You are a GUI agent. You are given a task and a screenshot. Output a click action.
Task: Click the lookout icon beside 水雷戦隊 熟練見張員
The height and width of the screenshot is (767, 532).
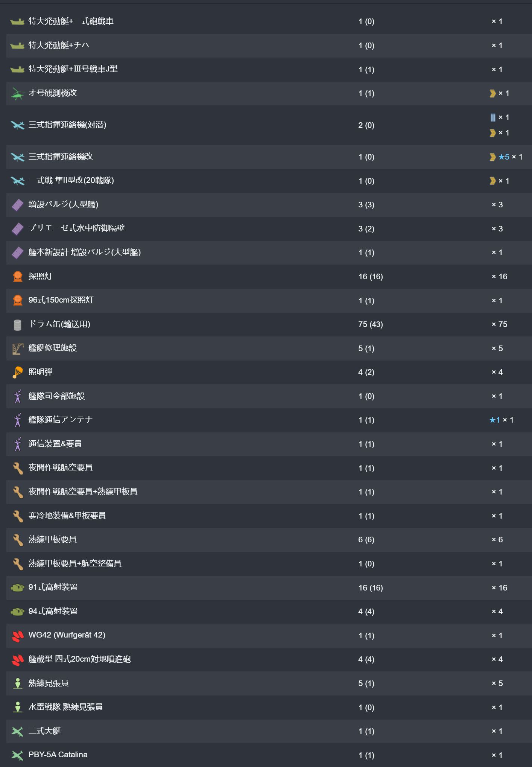[18, 708]
